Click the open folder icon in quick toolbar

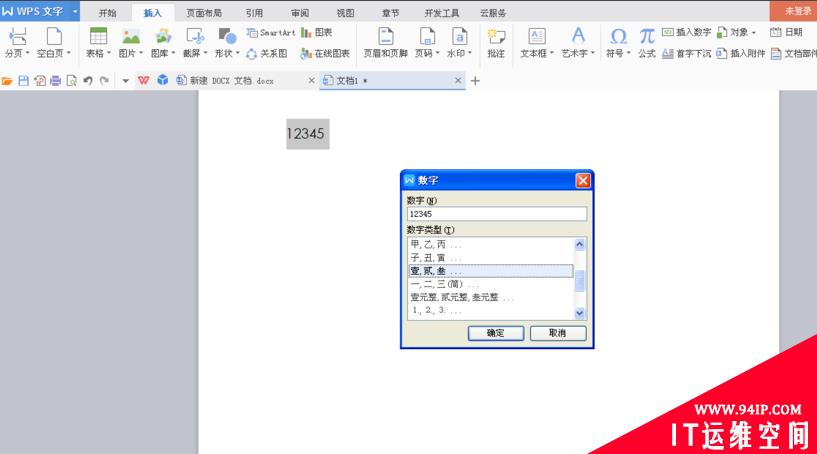(7, 81)
